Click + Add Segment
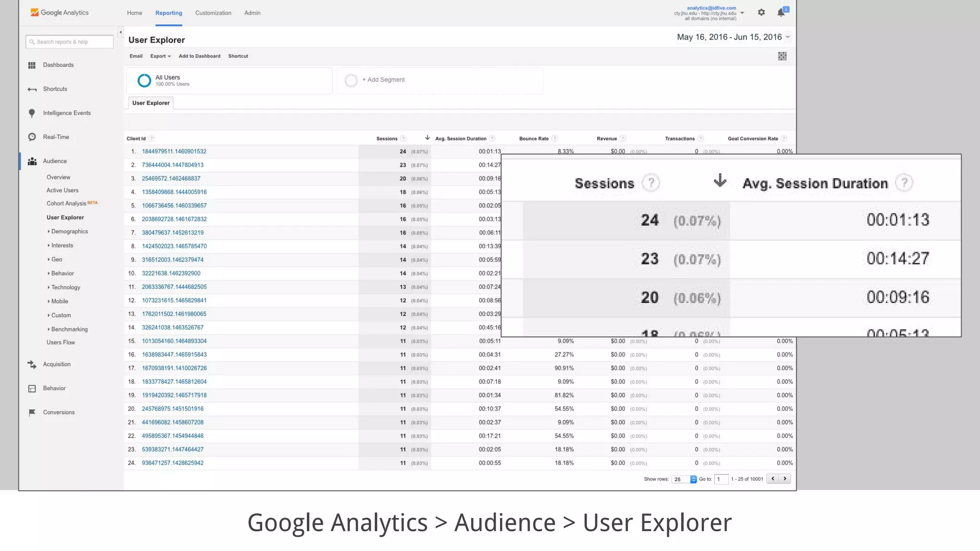980x551 pixels. tap(383, 80)
